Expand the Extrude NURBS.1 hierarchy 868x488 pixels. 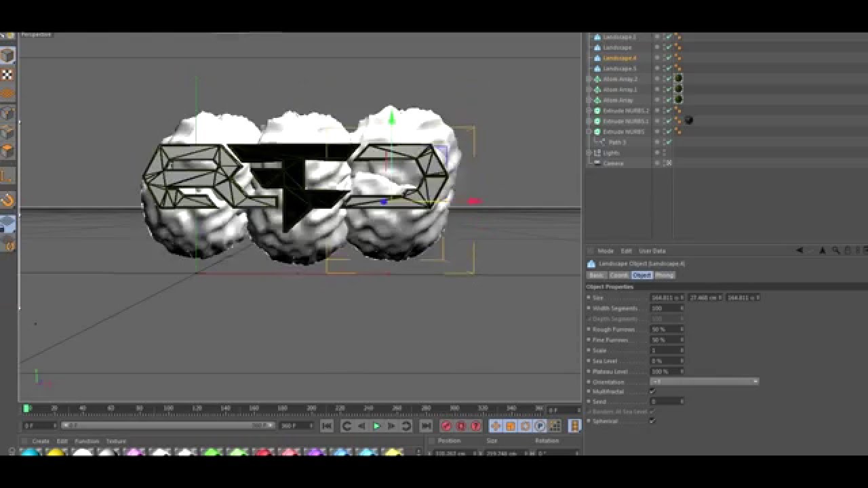589,121
